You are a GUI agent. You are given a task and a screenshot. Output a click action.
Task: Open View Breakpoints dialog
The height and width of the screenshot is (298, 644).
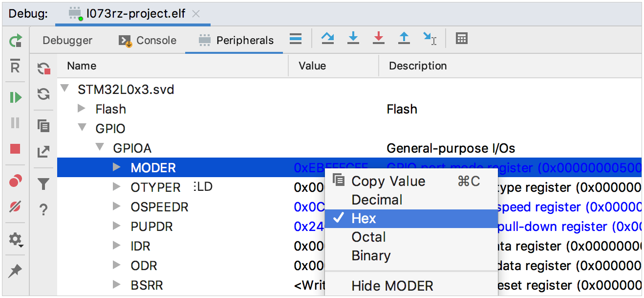[16, 182]
